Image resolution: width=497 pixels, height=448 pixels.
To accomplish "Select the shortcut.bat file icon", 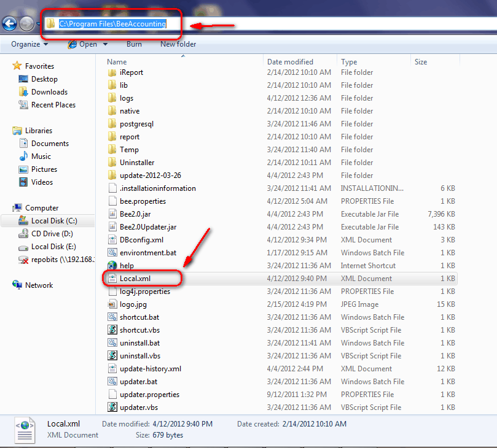I will pos(112,317).
